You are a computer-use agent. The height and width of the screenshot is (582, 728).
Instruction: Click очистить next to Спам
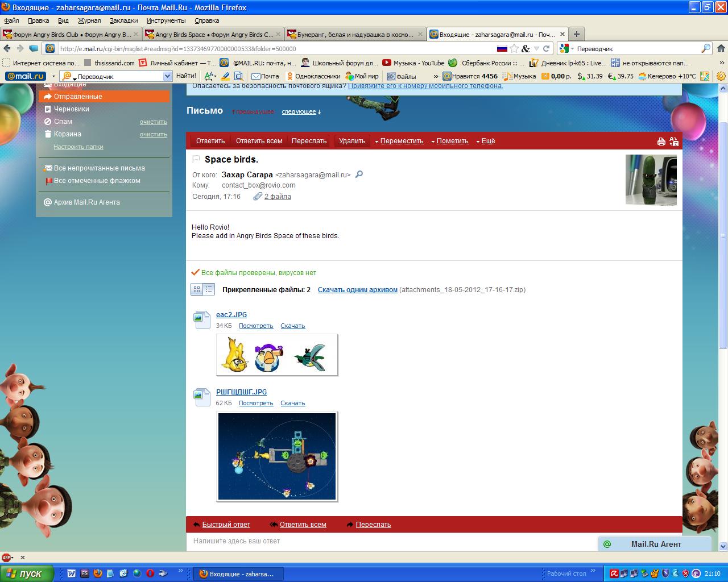pos(154,122)
